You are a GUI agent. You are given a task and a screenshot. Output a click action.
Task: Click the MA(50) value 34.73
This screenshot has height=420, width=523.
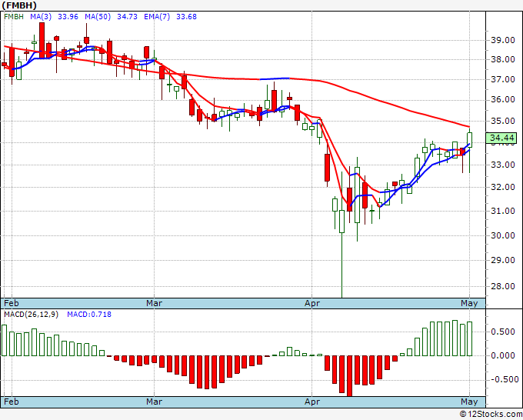click(x=127, y=17)
